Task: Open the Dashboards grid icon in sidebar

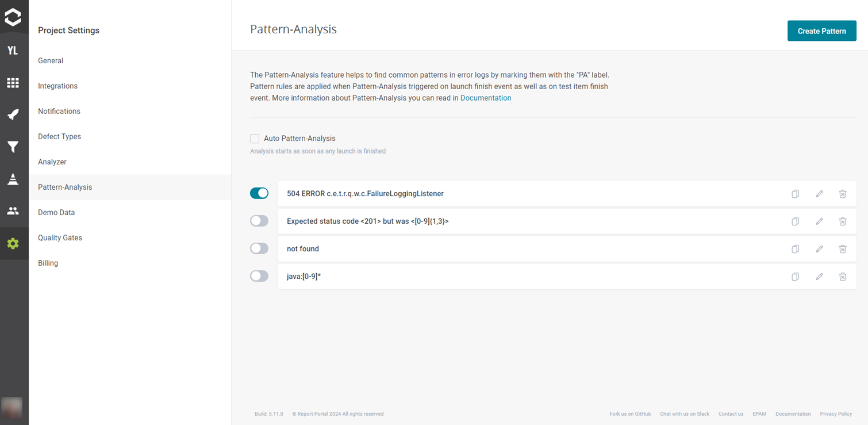Action: coord(13,83)
